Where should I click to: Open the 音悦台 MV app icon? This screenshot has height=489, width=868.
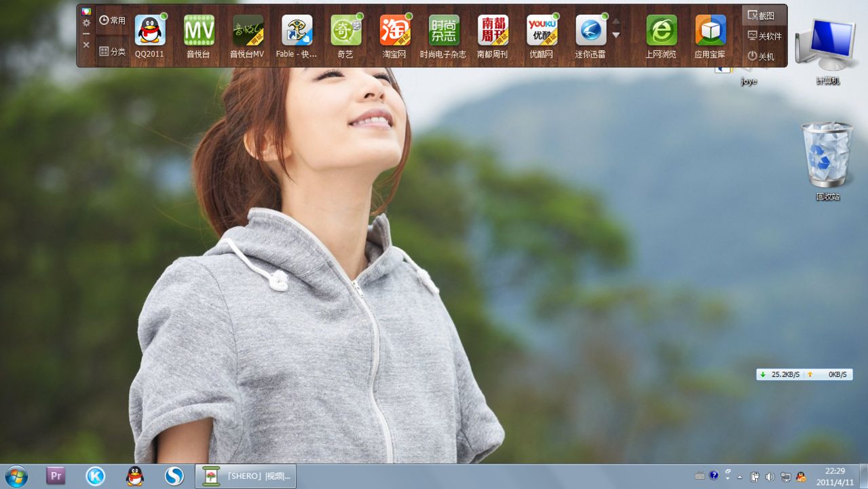click(199, 31)
